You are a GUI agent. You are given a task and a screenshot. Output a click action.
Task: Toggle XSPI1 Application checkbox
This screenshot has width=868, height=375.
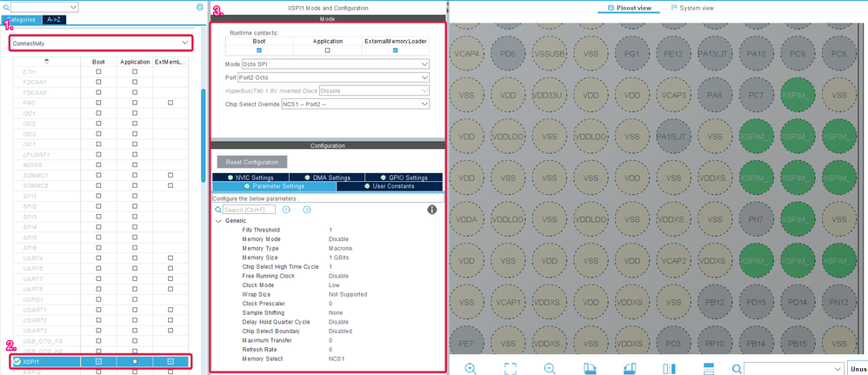[135, 362]
